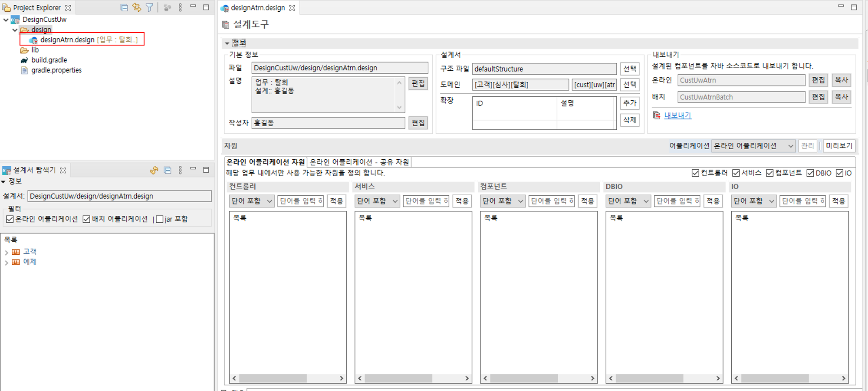Click the View Menu icon in Project Explorer

pos(180,7)
